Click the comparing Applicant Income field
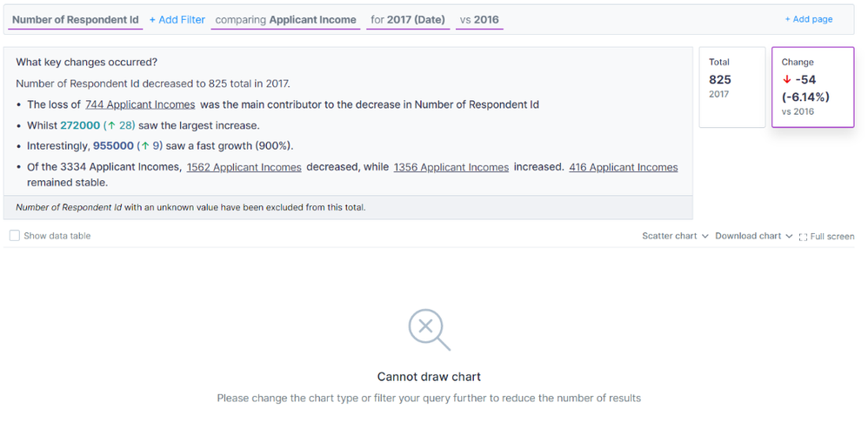 coord(285,19)
